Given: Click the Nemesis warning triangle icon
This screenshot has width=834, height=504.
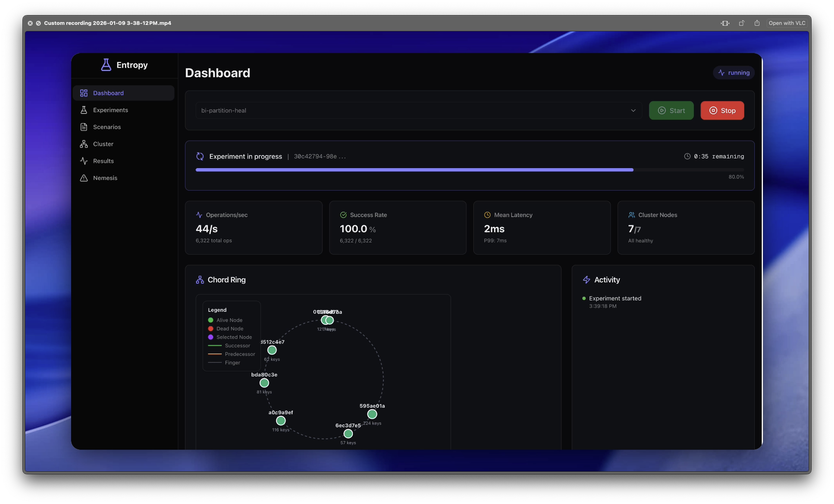Looking at the screenshot, I should coord(84,178).
